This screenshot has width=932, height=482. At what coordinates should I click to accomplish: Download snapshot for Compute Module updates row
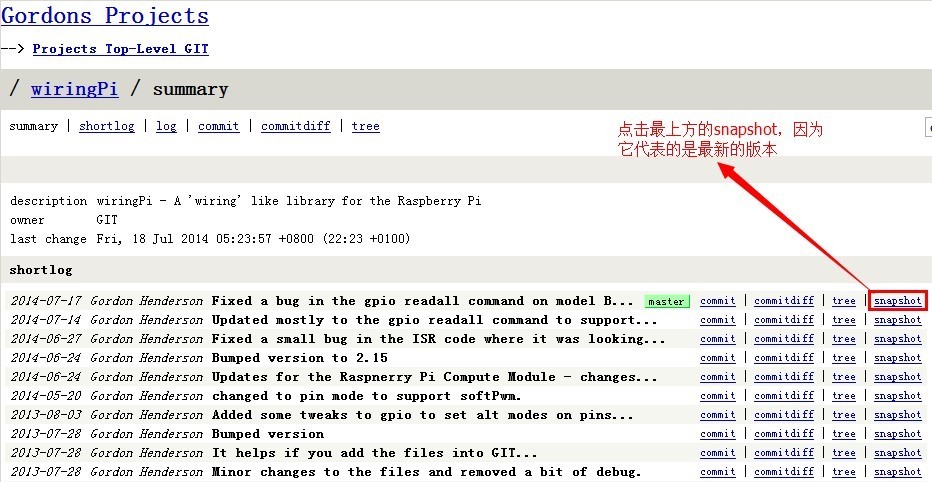(x=898, y=377)
